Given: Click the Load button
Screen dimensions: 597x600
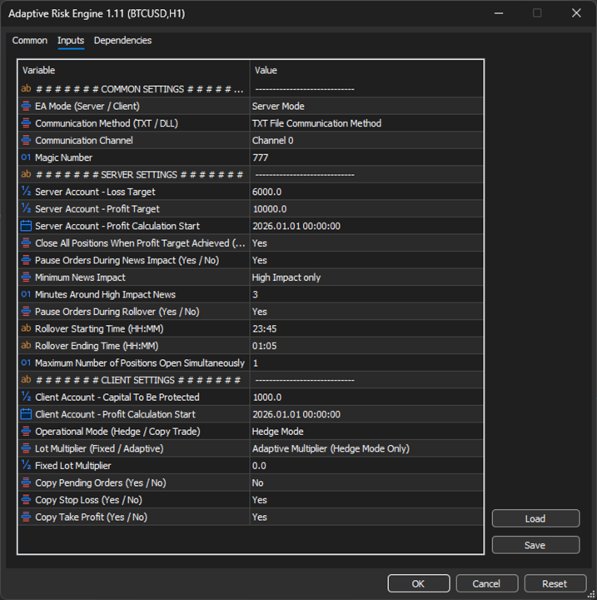Looking at the screenshot, I should (535, 518).
